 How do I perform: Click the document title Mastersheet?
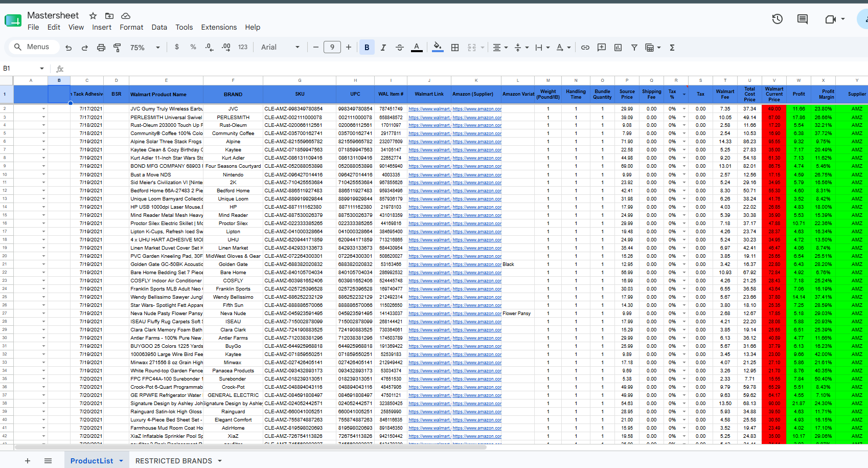(x=53, y=15)
